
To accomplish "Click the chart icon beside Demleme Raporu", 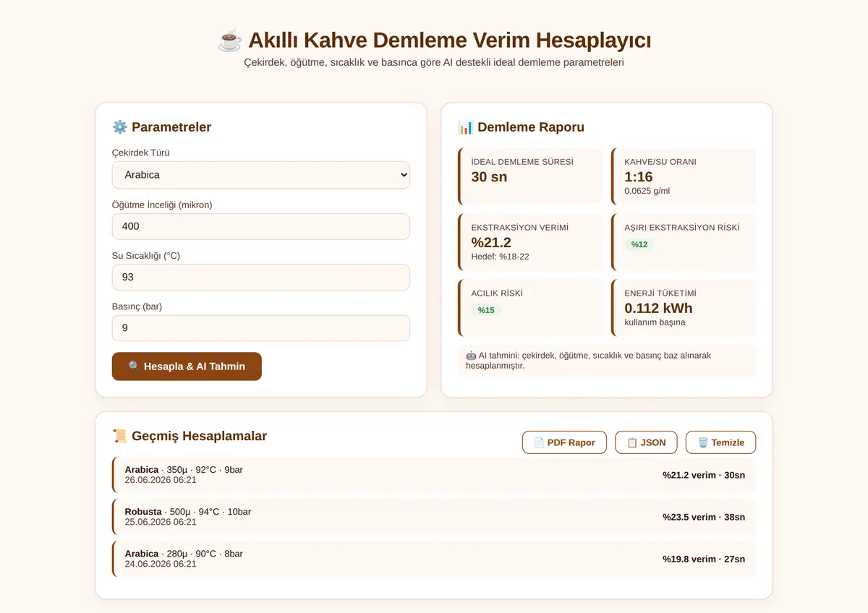I will [x=466, y=127].
